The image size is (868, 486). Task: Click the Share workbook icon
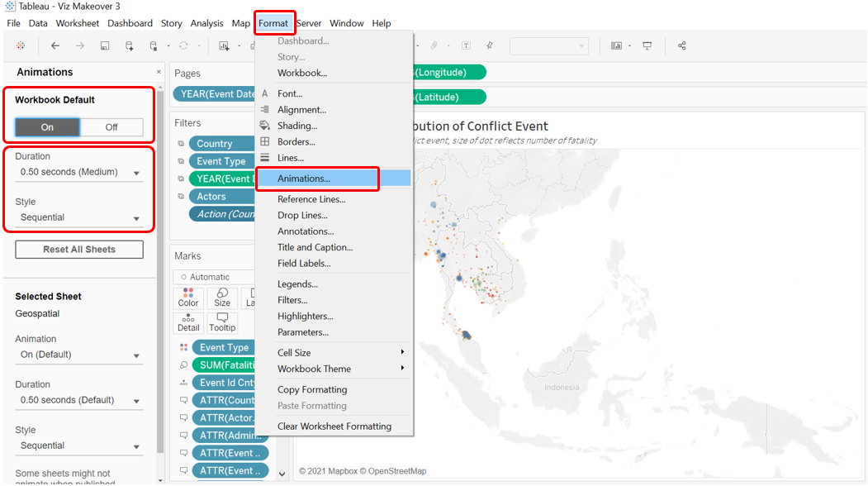point(681,46)
